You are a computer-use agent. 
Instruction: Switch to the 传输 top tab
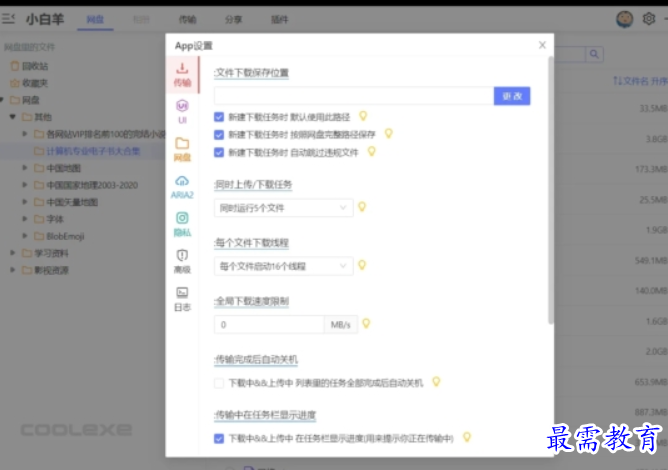tap(187, 20)
